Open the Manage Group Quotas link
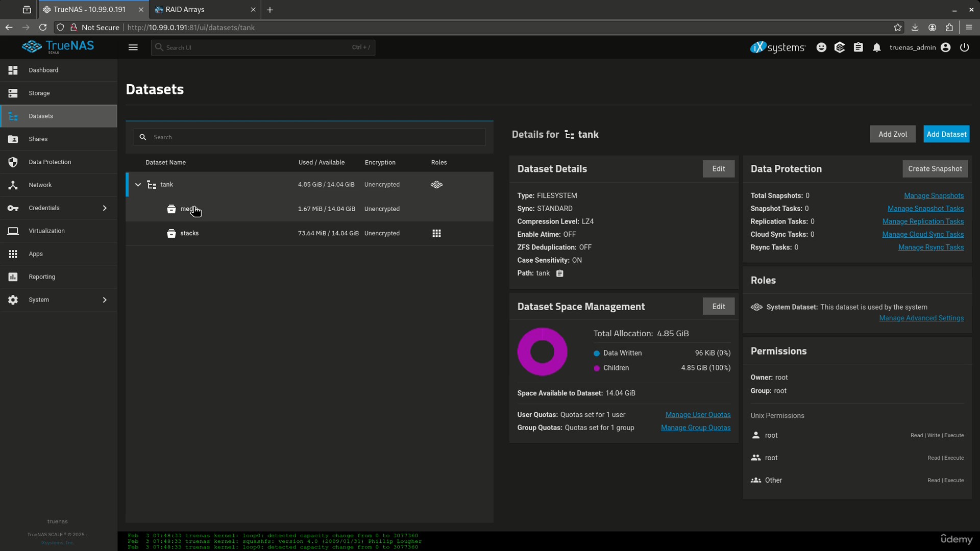980x551 pixels. coord(696,428)
